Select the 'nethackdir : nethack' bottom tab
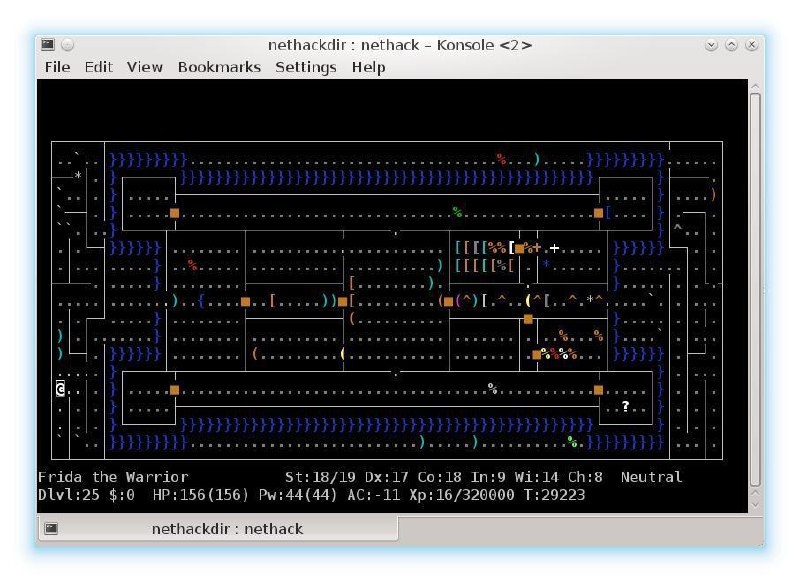Viewport: 800px width, 582px height. [218, 529]
